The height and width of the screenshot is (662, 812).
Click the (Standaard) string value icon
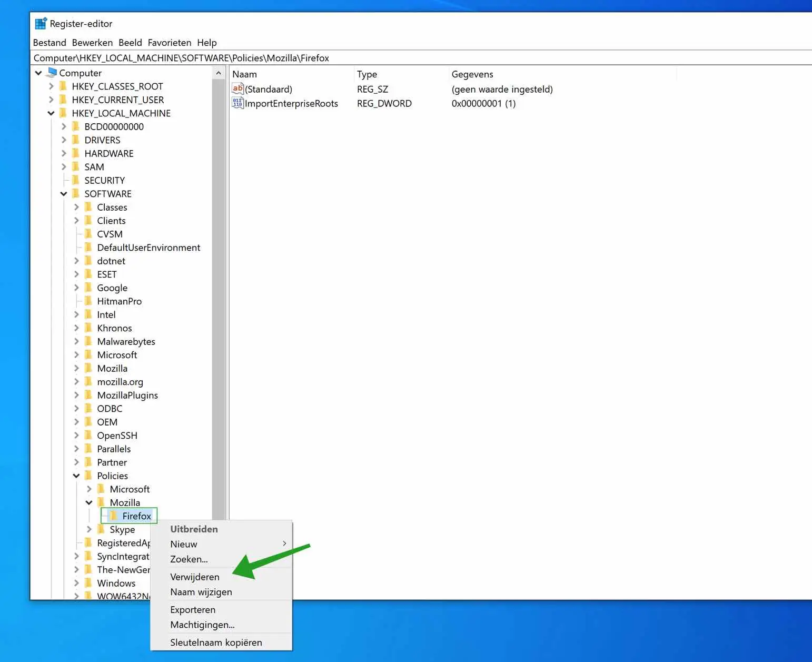tap(237, 89)
